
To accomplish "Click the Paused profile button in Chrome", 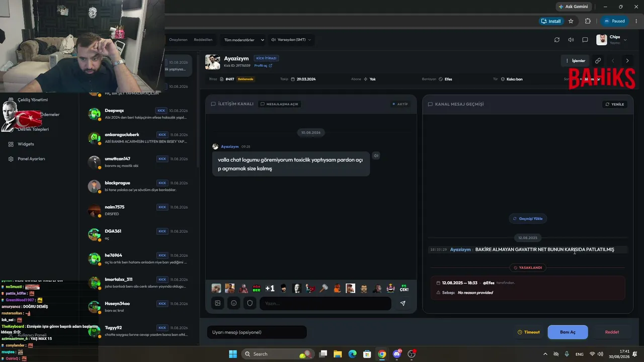I will click(x=614, y=21).
